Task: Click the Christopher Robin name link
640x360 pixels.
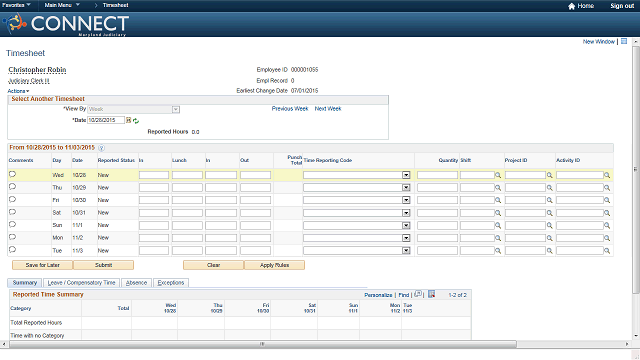Action: coord(37,70)
